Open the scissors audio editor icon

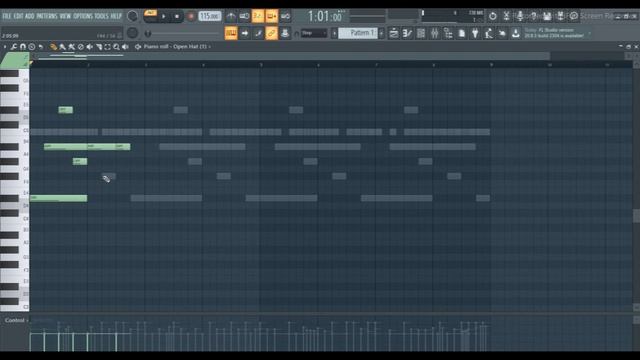click(x=506, y=16)
